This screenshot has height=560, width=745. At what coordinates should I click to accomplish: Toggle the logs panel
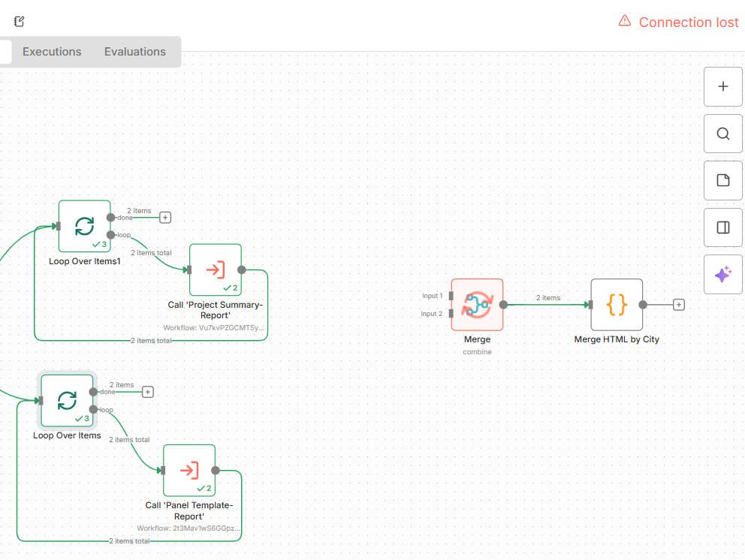pyautogui.click(x=722, y=227)
